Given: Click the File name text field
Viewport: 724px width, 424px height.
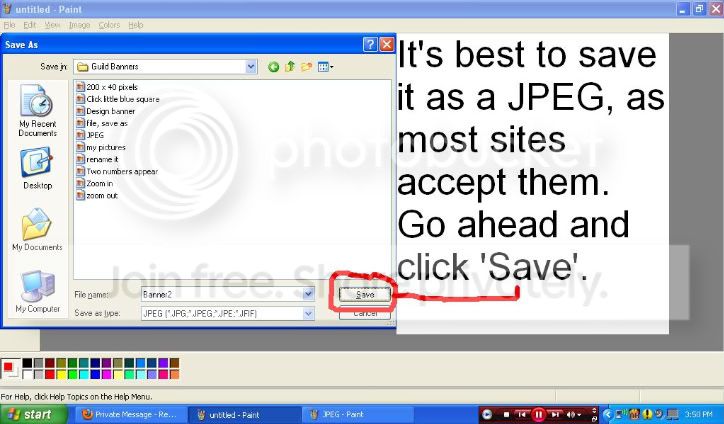Looking at the screenshot, I should pyautogui.click(x=222, y=294).
